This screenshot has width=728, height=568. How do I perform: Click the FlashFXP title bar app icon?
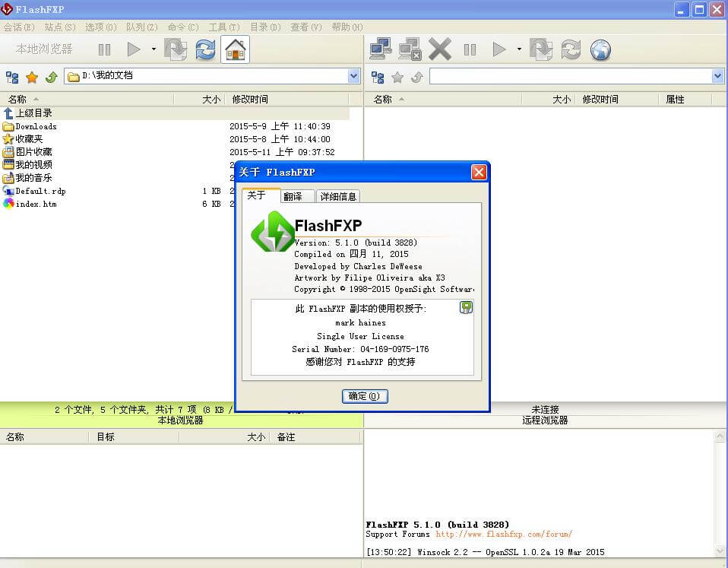[x=7, y=9]
